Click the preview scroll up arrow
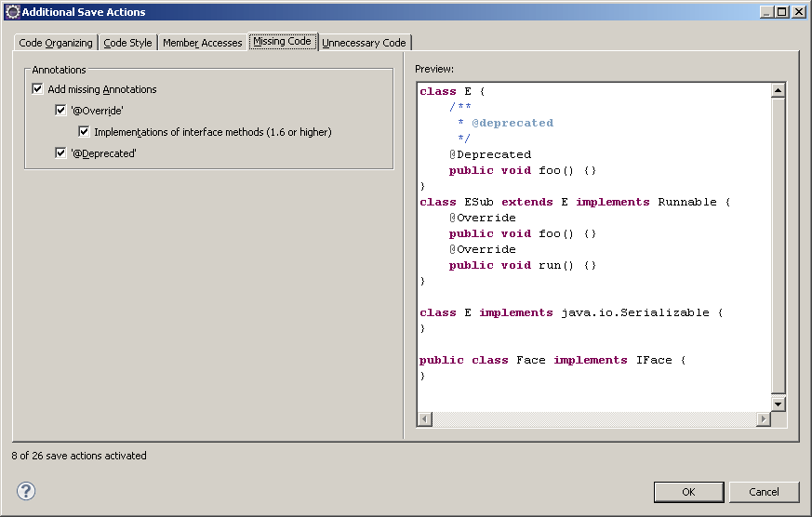The image size is (812, 517). pos(778,90)
